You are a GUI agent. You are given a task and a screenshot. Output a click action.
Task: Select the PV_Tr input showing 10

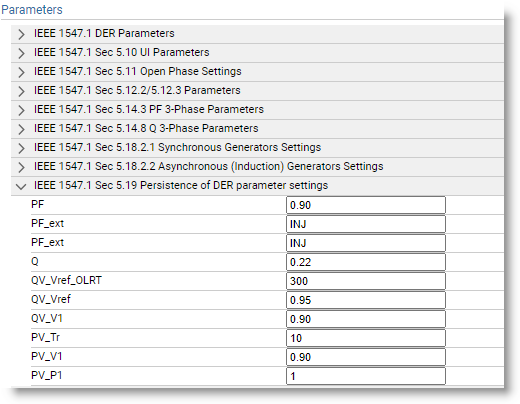click(x=366, y=338)
